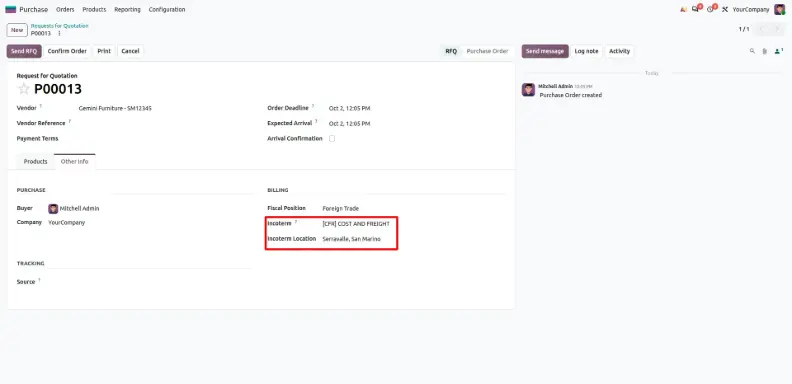Click Log note in the chatter

(586, 51)
